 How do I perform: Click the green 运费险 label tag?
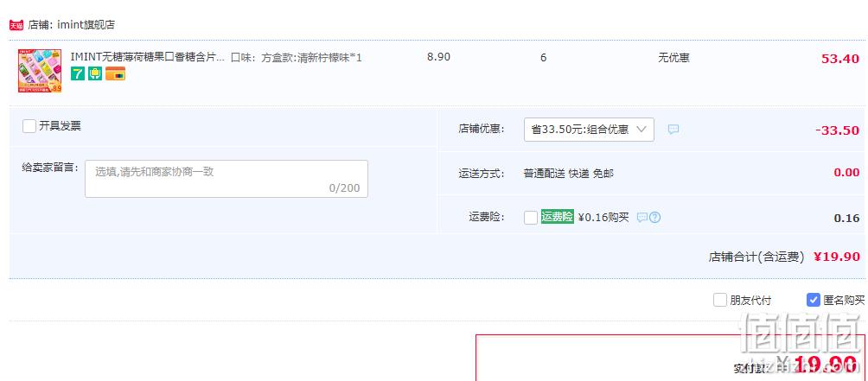(x=557, y=217)
